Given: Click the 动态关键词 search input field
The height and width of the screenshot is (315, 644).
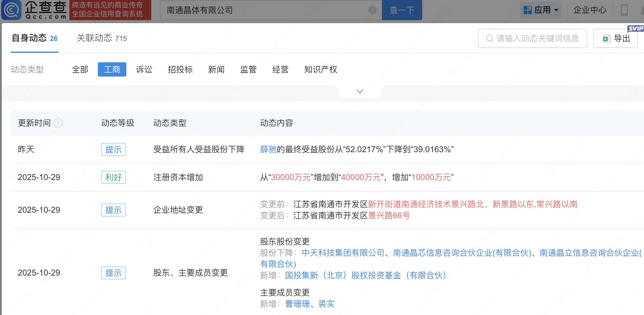Looking at the screenshot, I should click(537, 39).
